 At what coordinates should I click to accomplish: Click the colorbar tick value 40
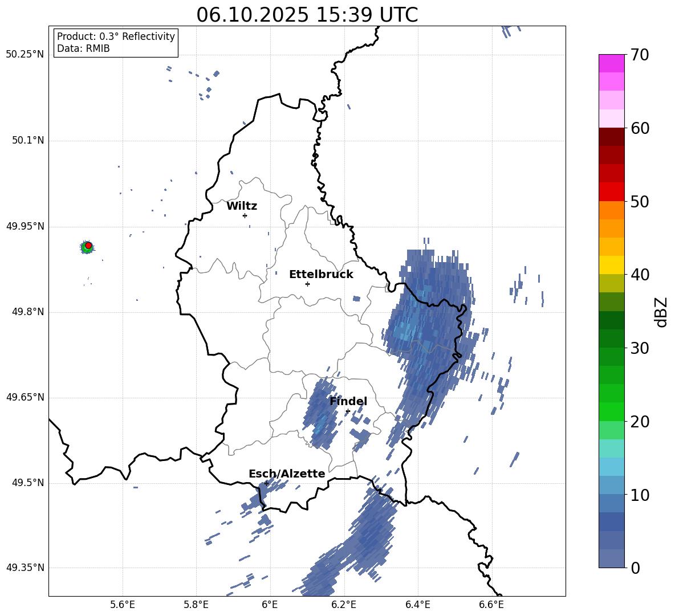(x=640, y=275)
